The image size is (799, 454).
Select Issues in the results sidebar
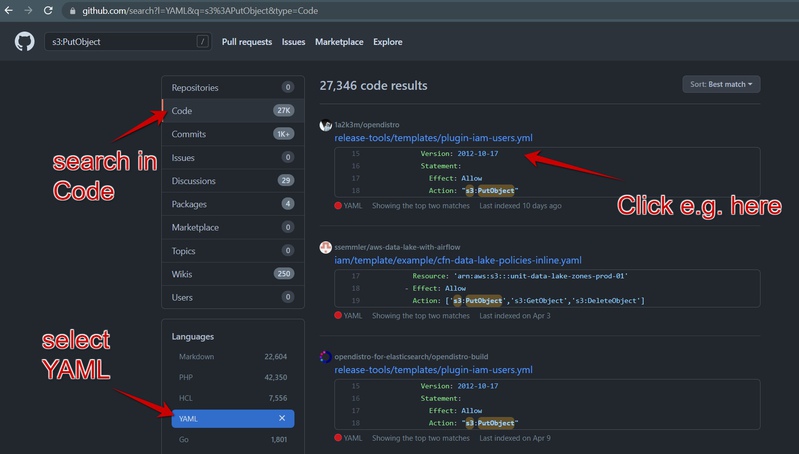(233, 157)
